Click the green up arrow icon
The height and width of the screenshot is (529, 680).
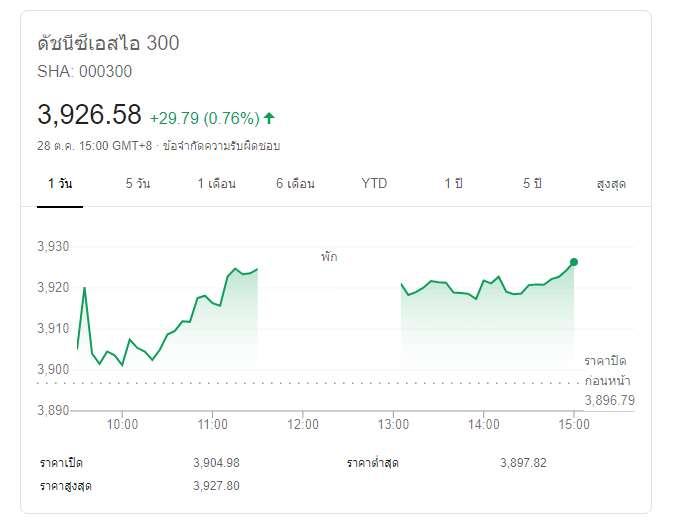coord(269,118)
